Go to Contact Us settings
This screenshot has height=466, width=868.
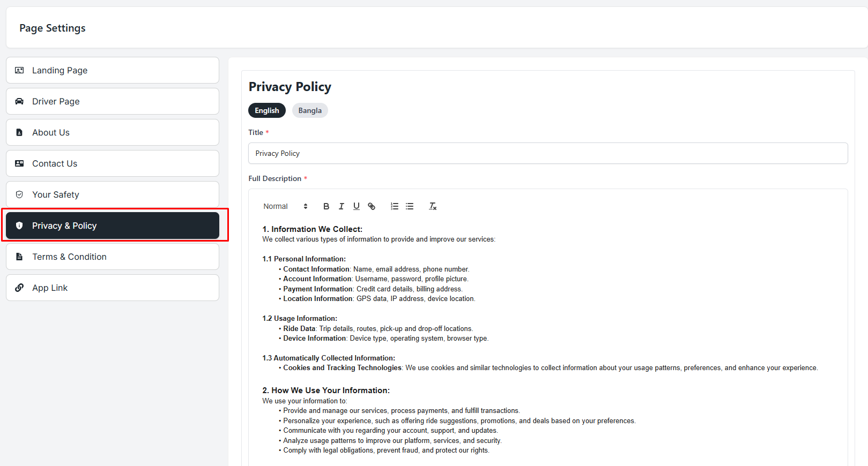113,163
